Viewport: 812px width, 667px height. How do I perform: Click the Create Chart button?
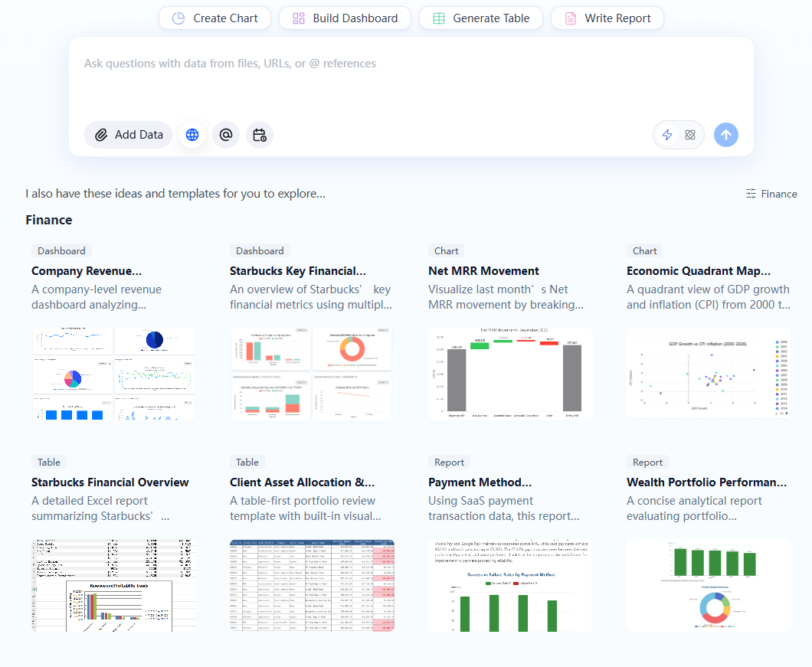(214, 18)
